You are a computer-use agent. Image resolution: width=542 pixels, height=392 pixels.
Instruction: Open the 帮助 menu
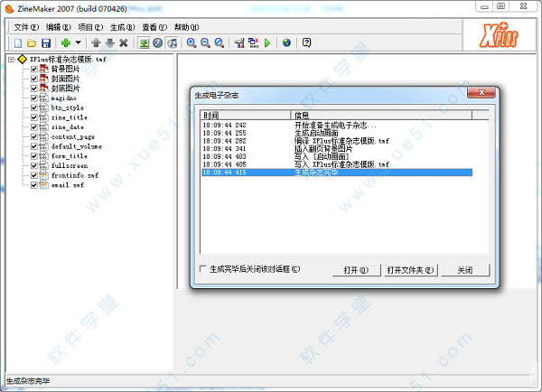tap(186, 27)
